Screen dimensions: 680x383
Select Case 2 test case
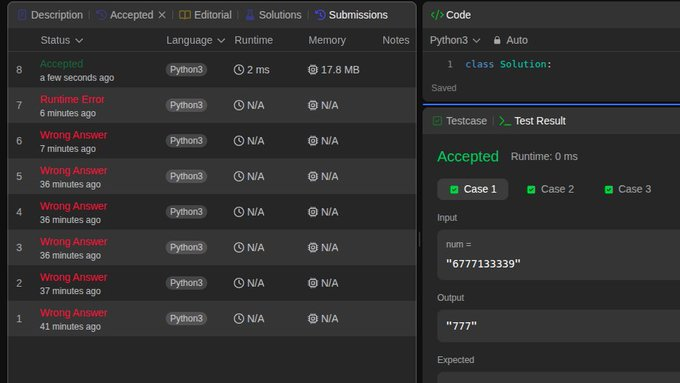[x=550, y=189]
